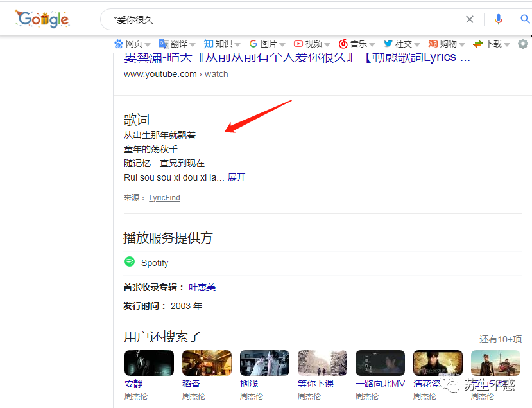Open the 青花瓷 song thumbnail
532x408 pixels.
438,363
